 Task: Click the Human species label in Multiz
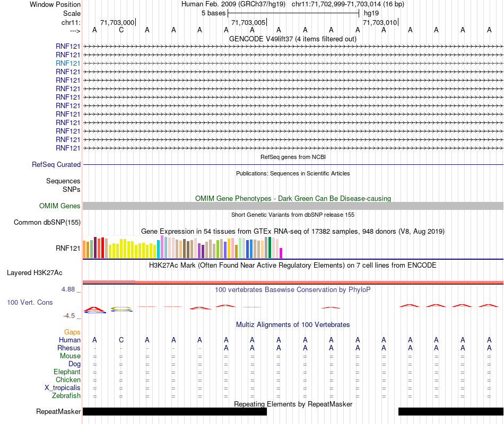[69, 340]
